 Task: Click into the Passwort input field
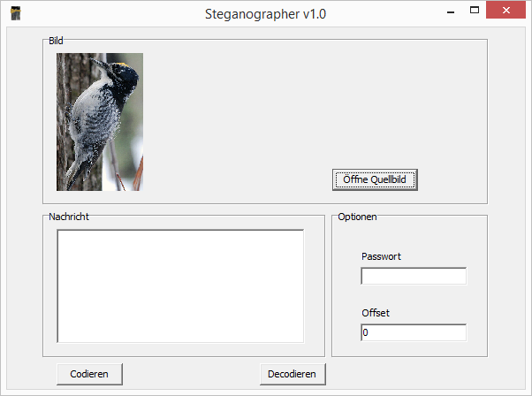(x=414, y=276)
